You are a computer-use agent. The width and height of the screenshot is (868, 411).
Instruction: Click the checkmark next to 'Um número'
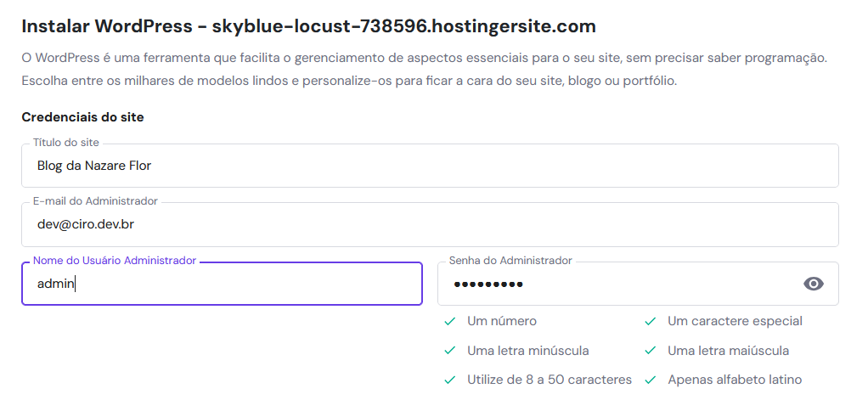coord(450,321)
